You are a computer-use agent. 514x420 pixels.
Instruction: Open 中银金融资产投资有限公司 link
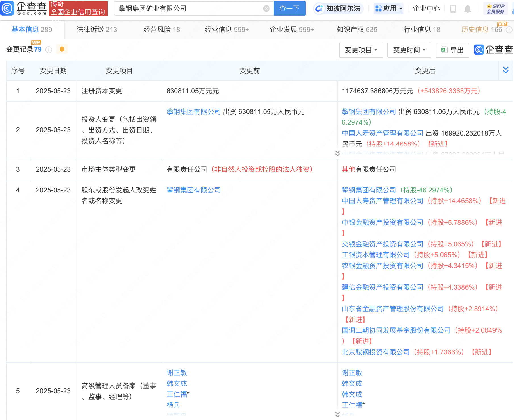[x=383, y=223]
